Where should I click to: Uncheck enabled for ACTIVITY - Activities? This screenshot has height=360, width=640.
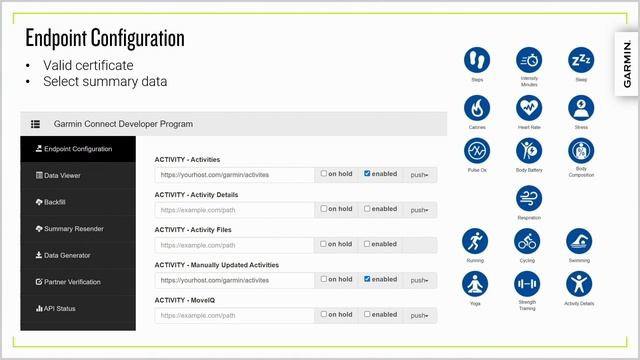tap(367, 173)
